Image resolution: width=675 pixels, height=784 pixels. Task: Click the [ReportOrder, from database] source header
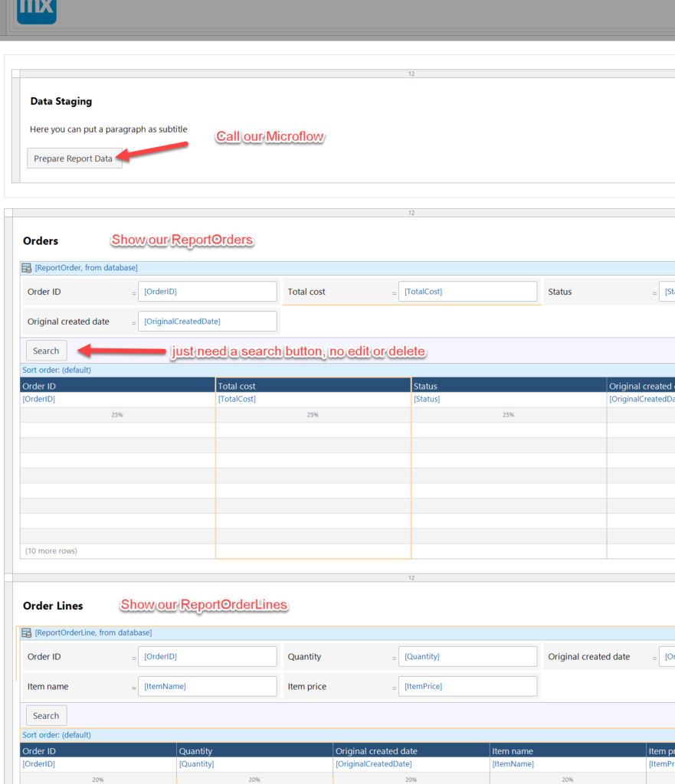(86, 268)
